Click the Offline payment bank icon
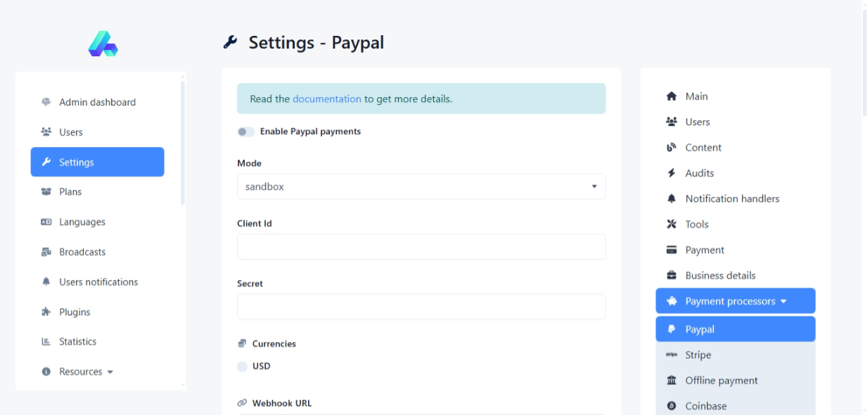Image resolution: width=868 pixels, height=415 pixels. pyautogui.click(x=671, y=381)
